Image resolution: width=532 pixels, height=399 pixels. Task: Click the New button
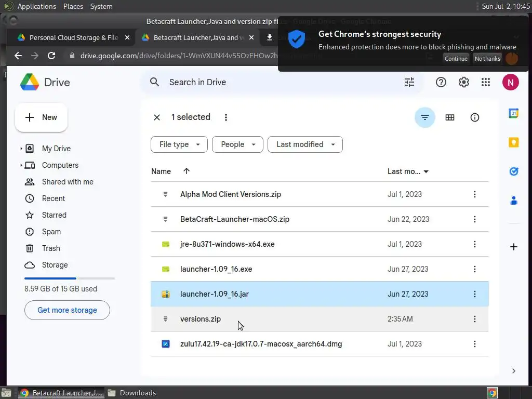pyautogui.click(x=42, y=117)
